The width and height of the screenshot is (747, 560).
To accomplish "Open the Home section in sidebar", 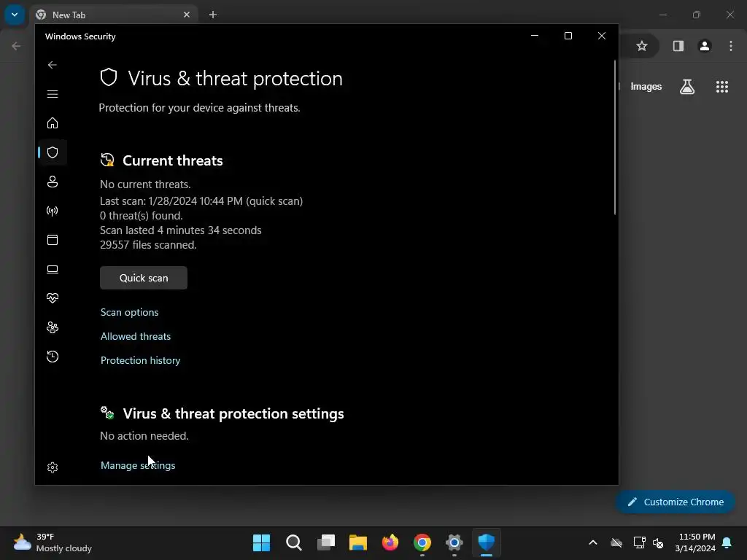I will 53,123.
